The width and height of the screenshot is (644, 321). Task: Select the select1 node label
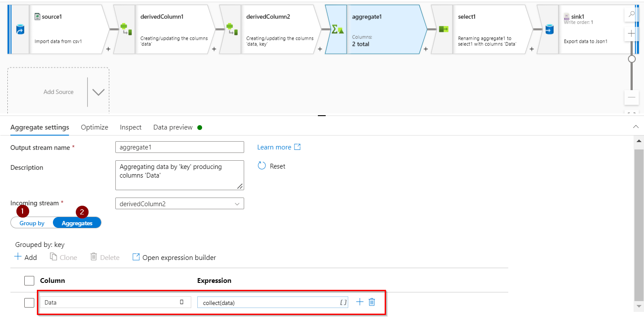[467, 16]
